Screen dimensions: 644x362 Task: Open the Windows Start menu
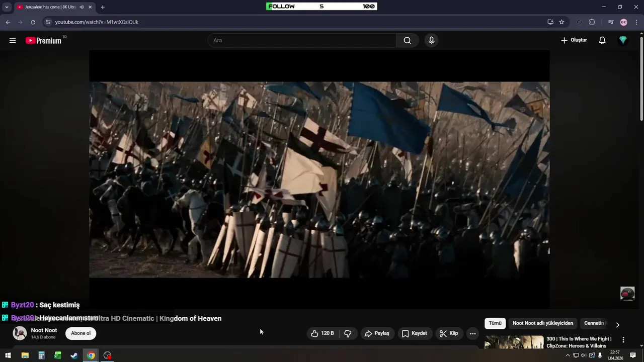(x=8, y=355)
